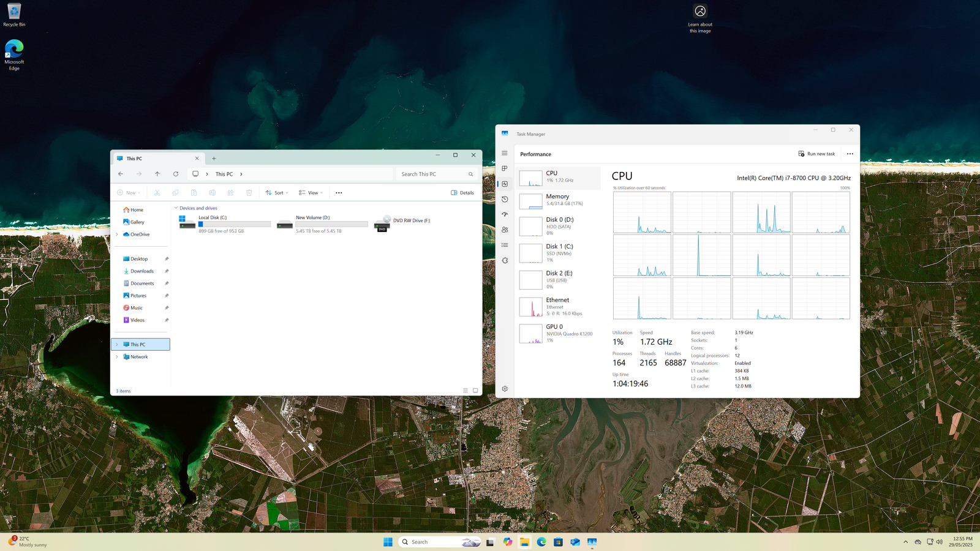Open the Services page in Task Manager
This screenshot has width=980, height=551.
(505, 260)
